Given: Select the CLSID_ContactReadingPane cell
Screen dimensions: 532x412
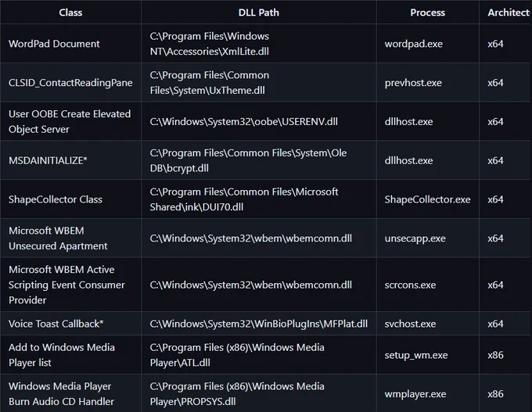Looking at the screenshot, I should tap(70, 82).
